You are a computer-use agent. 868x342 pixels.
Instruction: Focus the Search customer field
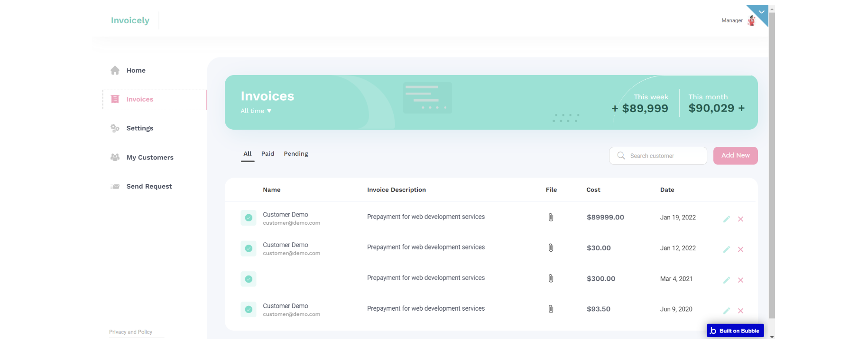[664, 156]
